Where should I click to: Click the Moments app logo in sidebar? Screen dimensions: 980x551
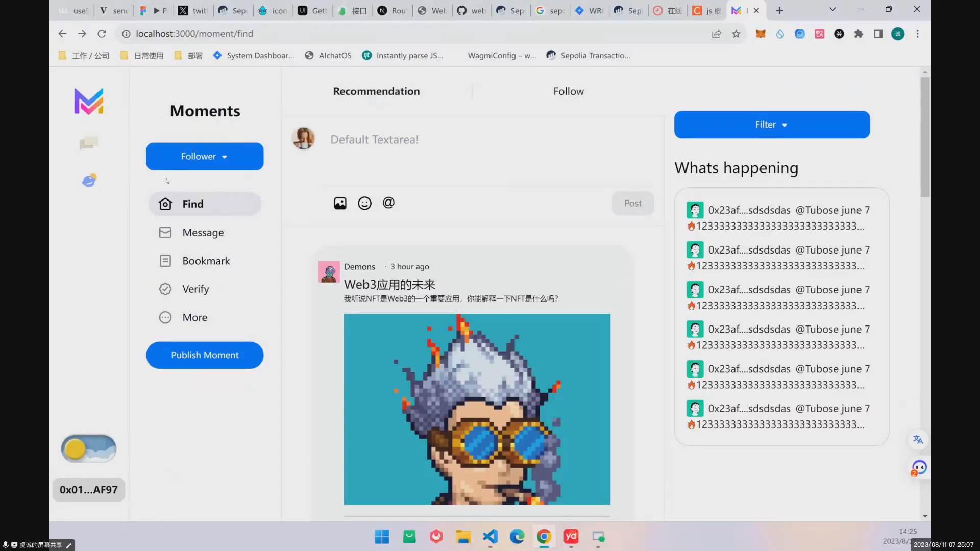tap(89, 101)
